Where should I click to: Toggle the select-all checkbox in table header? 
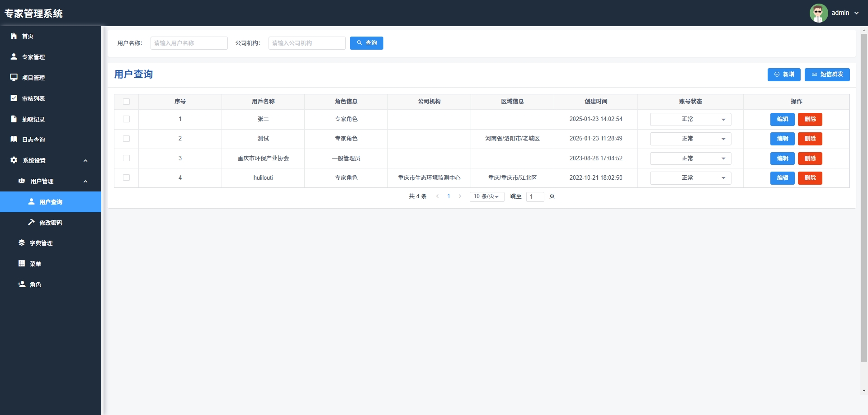[126, 102]
